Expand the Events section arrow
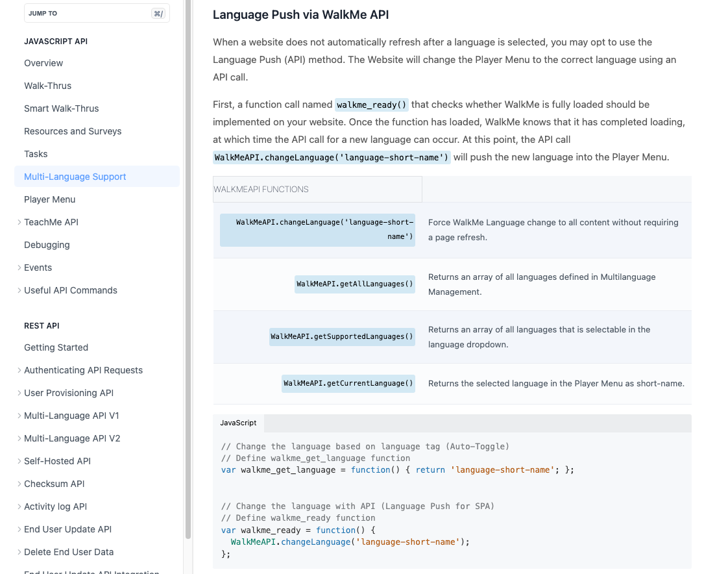 (19, 268)
